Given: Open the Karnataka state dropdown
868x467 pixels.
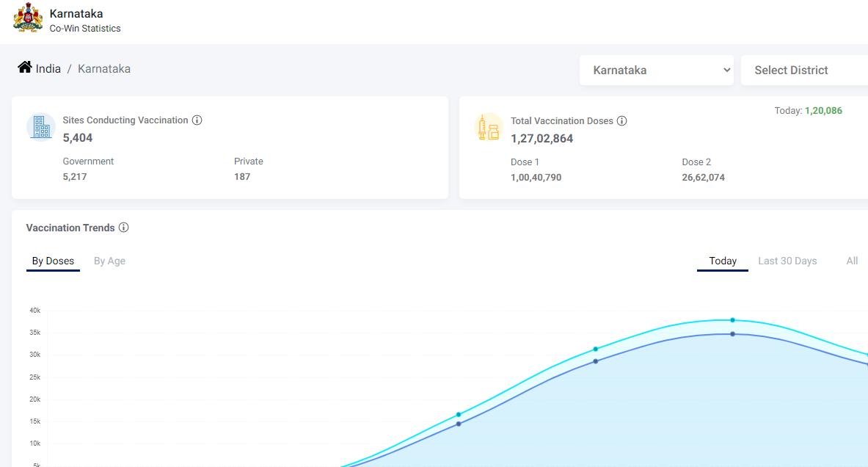Looking at the screenshot, I should point(656,70).
